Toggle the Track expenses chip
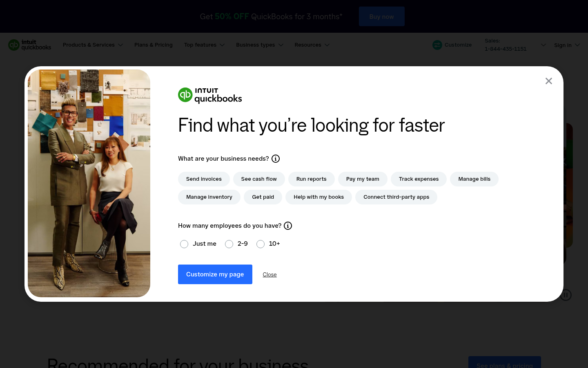588x368 pixels. 419,179
